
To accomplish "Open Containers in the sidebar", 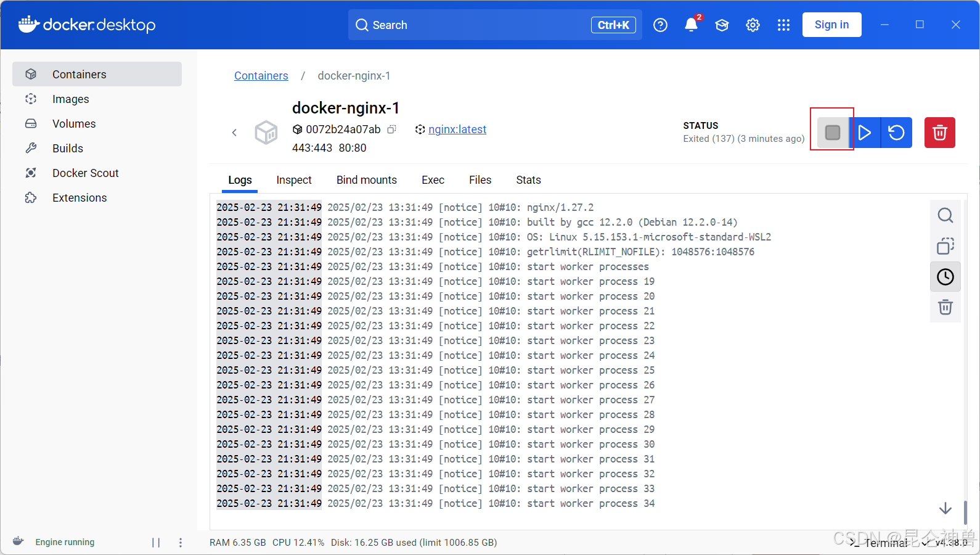I will coord(97,74).
